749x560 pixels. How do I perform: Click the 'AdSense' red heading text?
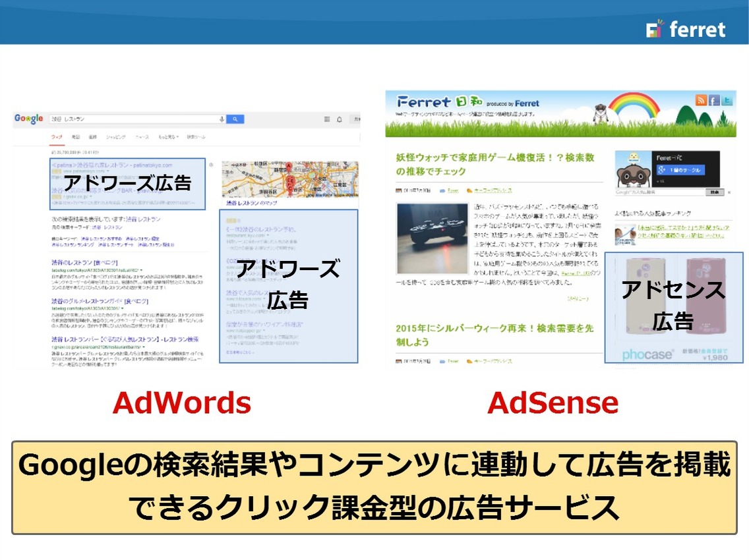click(553, 403)
